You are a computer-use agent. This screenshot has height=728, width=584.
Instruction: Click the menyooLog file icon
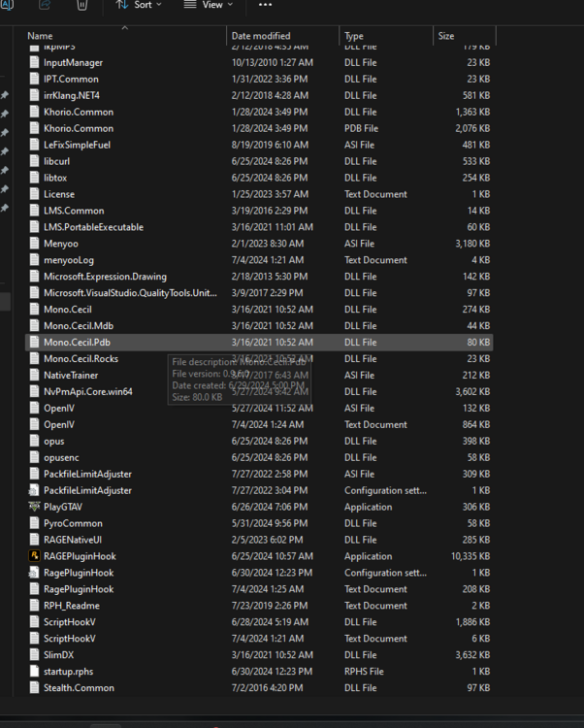pos(34,260)
